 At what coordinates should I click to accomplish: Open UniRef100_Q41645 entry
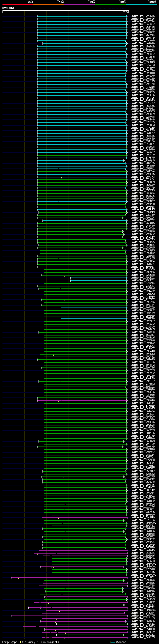click(142, 551)
